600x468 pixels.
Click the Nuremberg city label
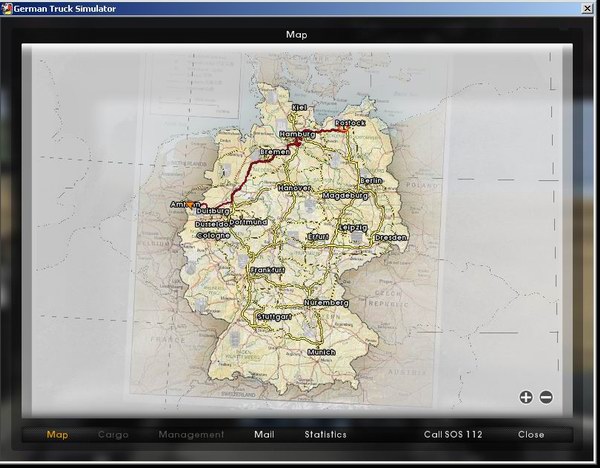click(326, 301)
